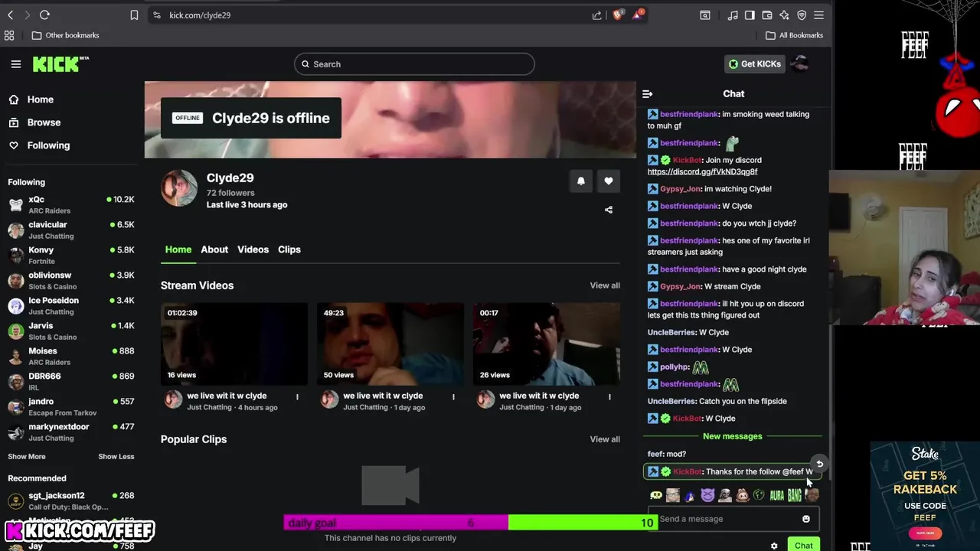The width and height of the screenshot is (980, 551).
Task: View all Popular Clips
Action: (x=605, y=439)
